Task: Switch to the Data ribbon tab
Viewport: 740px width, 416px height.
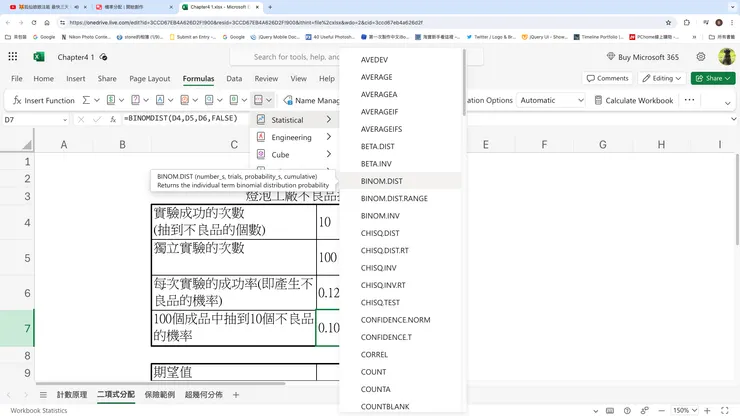Action: coord(234,78)
